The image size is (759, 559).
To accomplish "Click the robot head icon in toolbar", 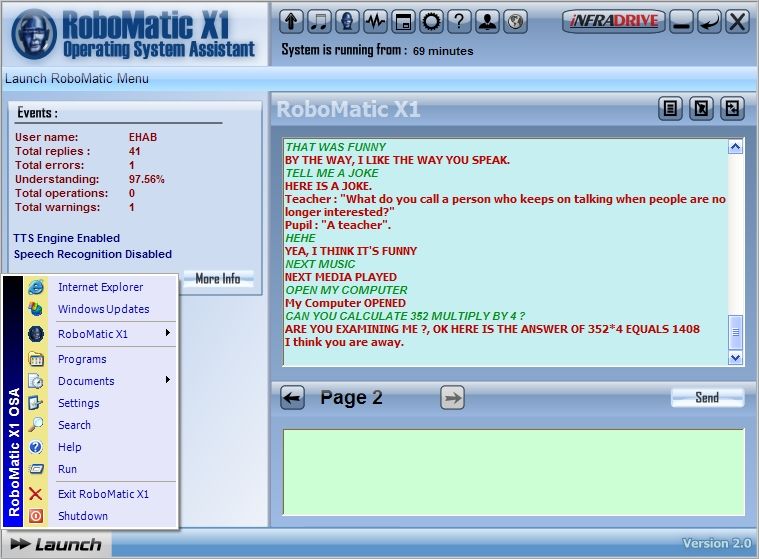I will (347, 22).
